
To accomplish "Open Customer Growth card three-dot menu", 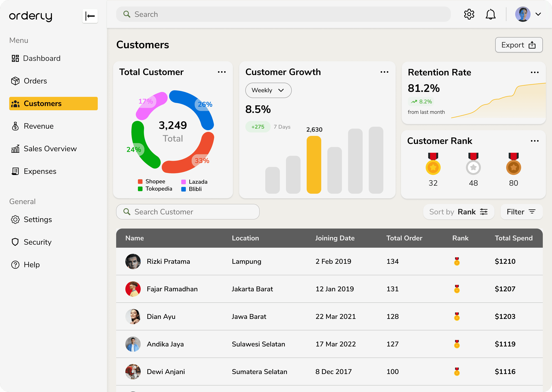I will [x=384, y=72].
